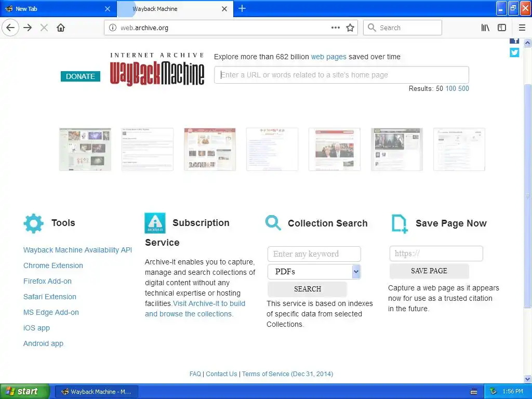Screen dimensions: 532x399
Task: Open the FAQ footer link
Action: coord(195,374)
